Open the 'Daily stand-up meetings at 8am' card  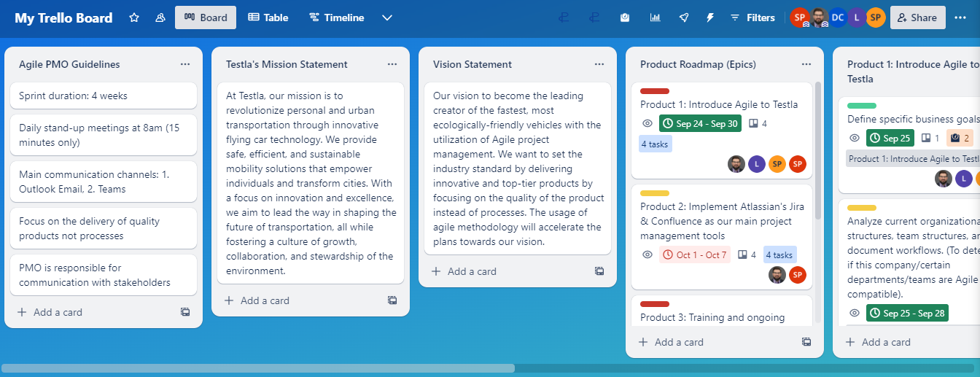pyautogui.click(x=104, y=135)
